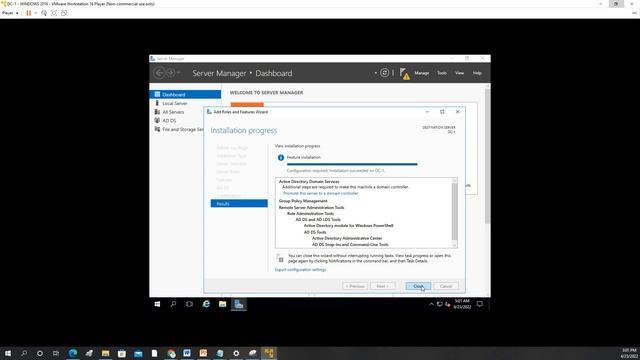Click VMware send Ctrl+Alt+Del icon

click(x=44, y=13)
